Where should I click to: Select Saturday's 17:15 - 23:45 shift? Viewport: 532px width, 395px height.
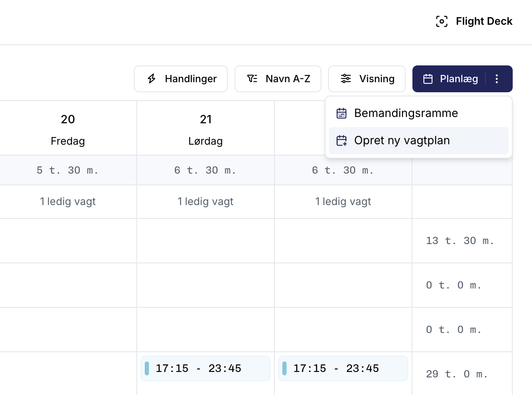click(206, 369)
